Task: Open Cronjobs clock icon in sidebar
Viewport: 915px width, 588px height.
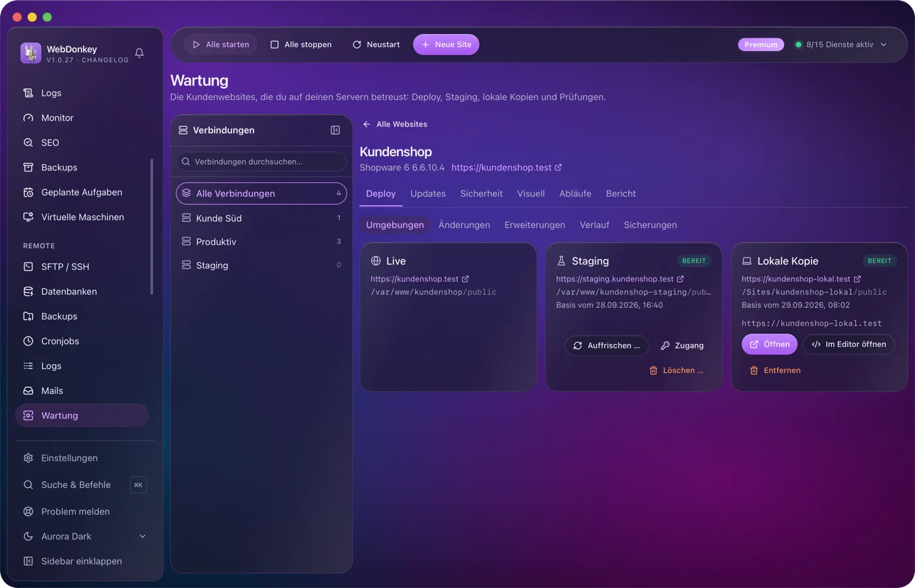Action: point(28,341)
